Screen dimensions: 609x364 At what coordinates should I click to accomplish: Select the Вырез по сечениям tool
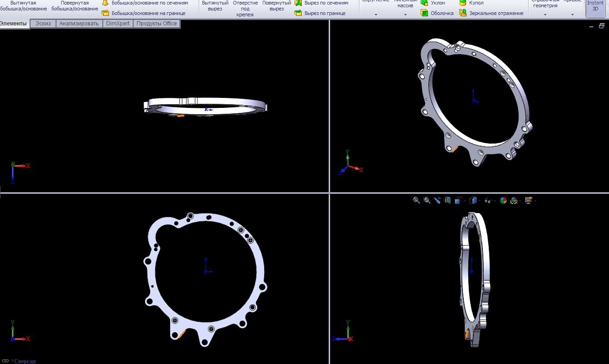[x=322, y=3]
